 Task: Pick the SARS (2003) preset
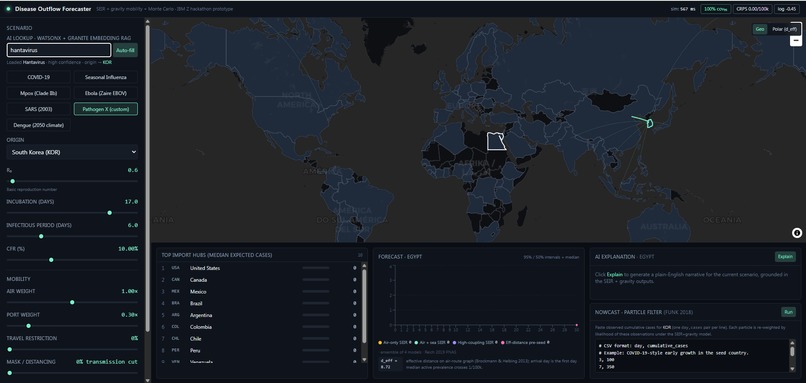click(x=39, y=109)
